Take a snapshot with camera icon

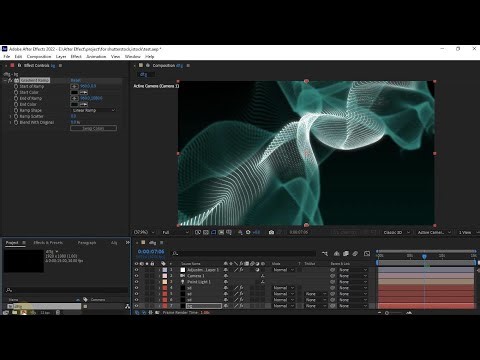pyautogui.click(x=271, y=232)
